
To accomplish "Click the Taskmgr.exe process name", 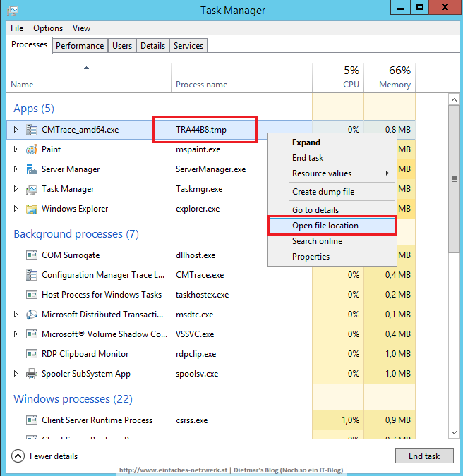I will coord(199,189).
